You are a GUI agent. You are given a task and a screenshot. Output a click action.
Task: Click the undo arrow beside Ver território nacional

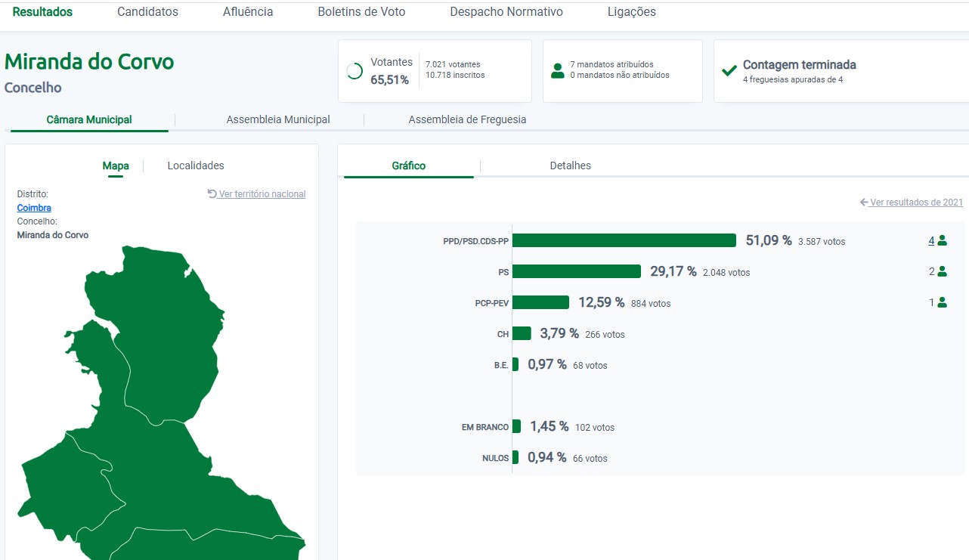point(212,194)
